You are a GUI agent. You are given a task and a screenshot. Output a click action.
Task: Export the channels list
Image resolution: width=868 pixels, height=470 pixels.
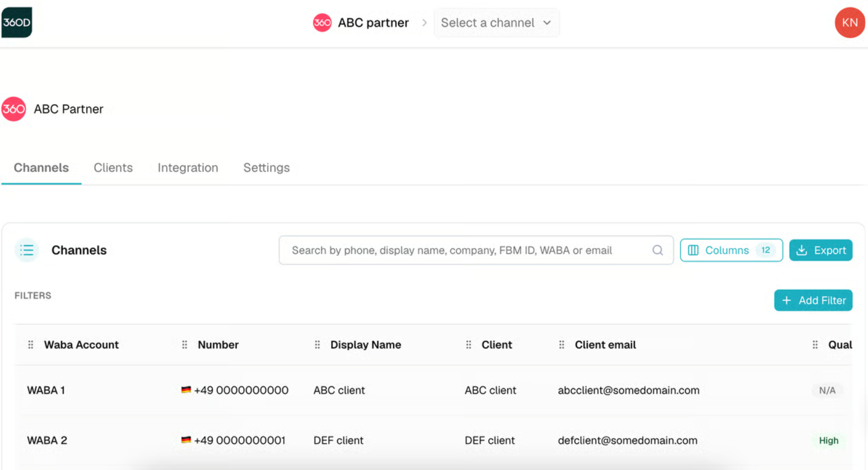(x=820, y=250)
